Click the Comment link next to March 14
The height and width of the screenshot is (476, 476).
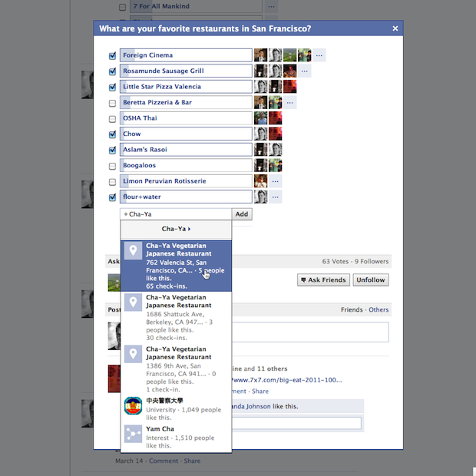tap(164, 461)
